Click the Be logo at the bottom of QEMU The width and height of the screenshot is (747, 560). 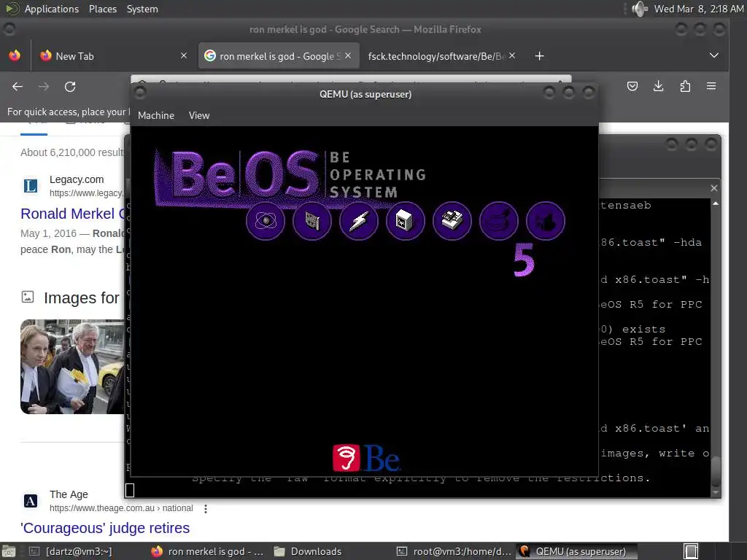tap(366, 458)
